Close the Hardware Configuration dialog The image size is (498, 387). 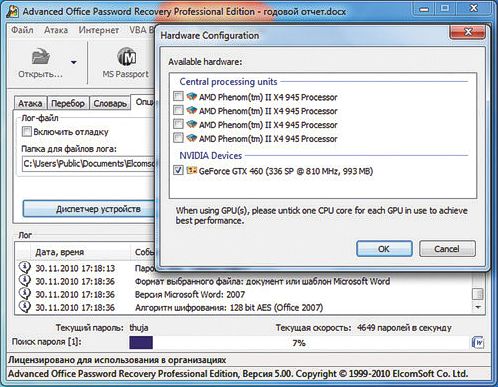coord(468,32)
